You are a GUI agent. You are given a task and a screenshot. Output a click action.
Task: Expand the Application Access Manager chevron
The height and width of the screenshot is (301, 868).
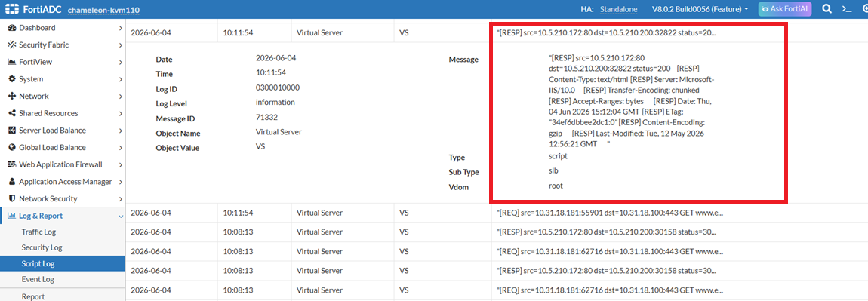tap(121, 182)
